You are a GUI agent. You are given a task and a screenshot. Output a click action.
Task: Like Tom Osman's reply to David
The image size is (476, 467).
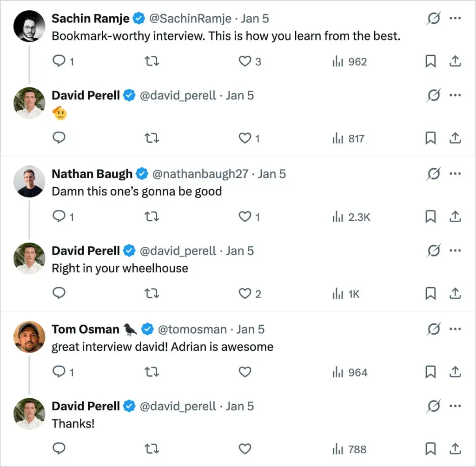[x=245, y=372]
